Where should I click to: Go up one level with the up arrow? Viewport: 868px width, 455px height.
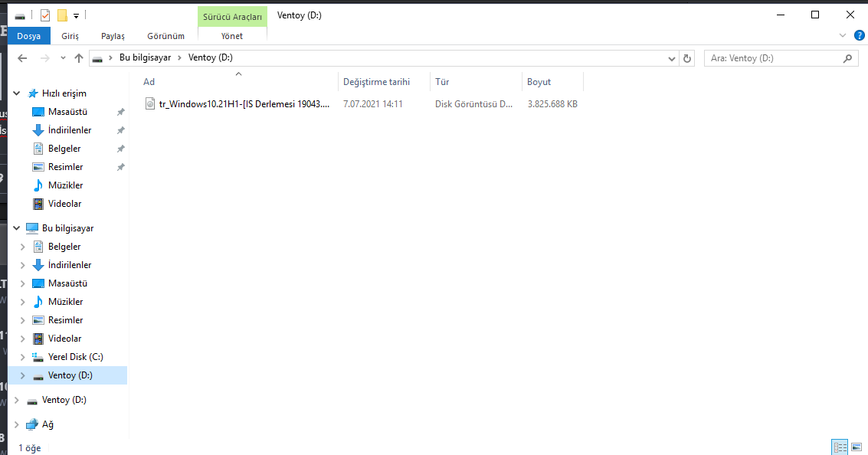(x=79, y=58)
